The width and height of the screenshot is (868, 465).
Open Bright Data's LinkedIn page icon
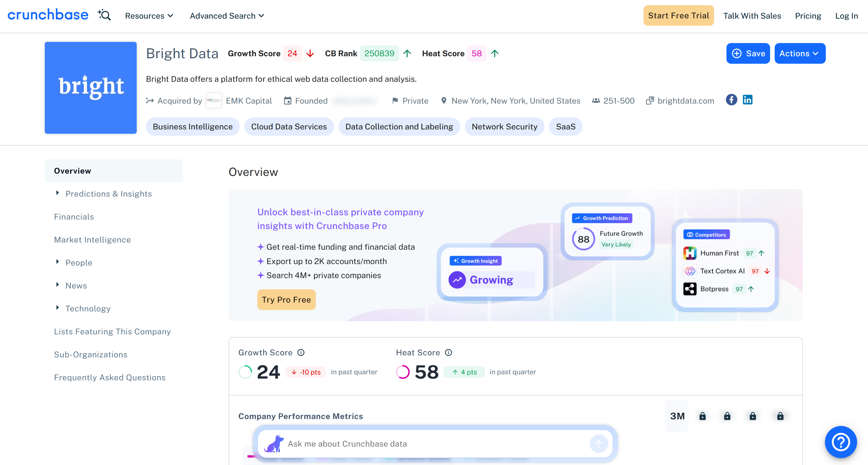(747, 100)
